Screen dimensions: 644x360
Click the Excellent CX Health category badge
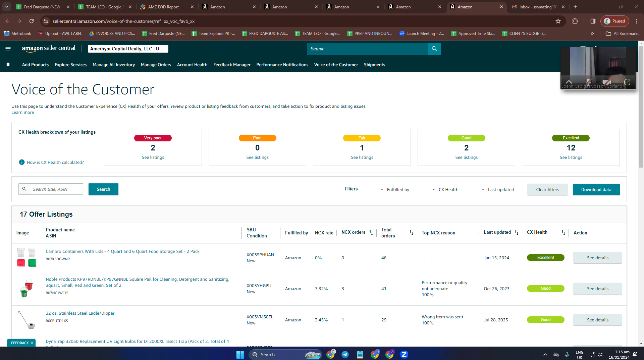pyautogui.click(x=571, y=138)
